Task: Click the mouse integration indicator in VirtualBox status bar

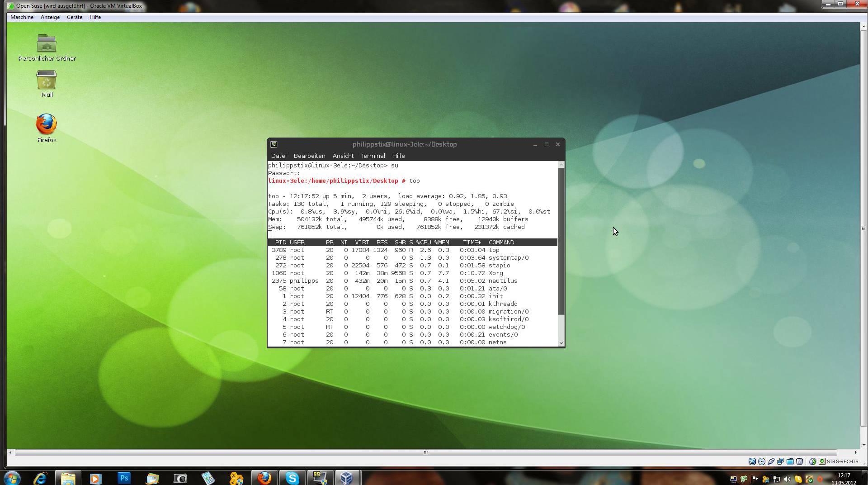Action: (x=812, y=461)
